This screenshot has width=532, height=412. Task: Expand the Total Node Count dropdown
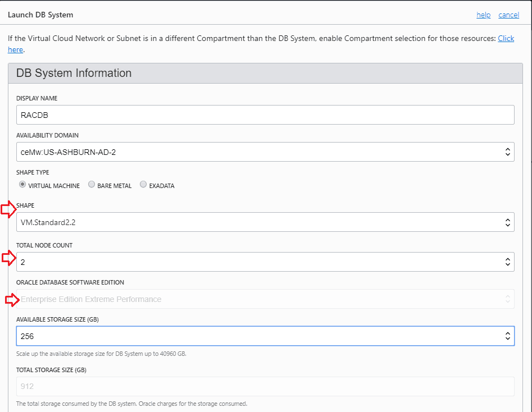click(x=265, y=262)
